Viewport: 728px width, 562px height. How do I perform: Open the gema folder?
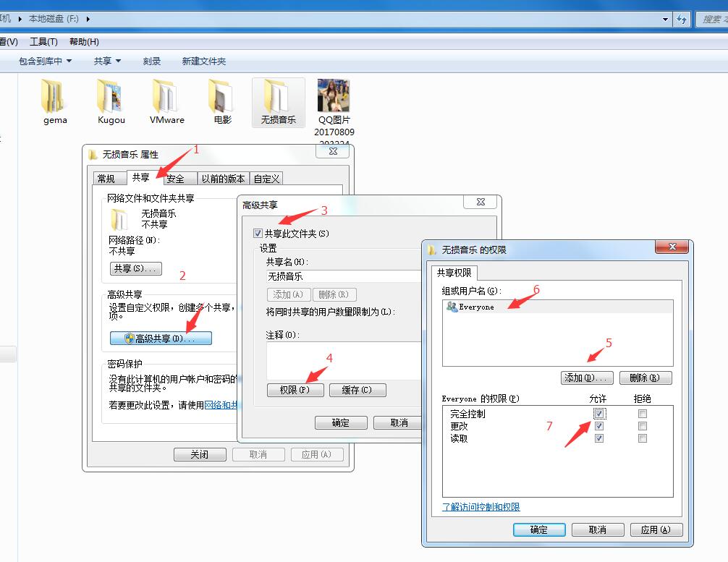(54, 96)
